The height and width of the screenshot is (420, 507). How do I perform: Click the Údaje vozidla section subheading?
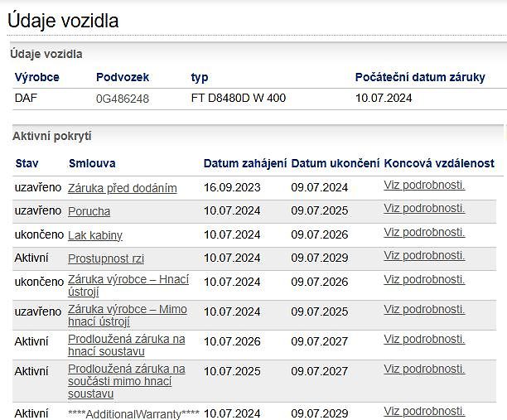point(46,54)
